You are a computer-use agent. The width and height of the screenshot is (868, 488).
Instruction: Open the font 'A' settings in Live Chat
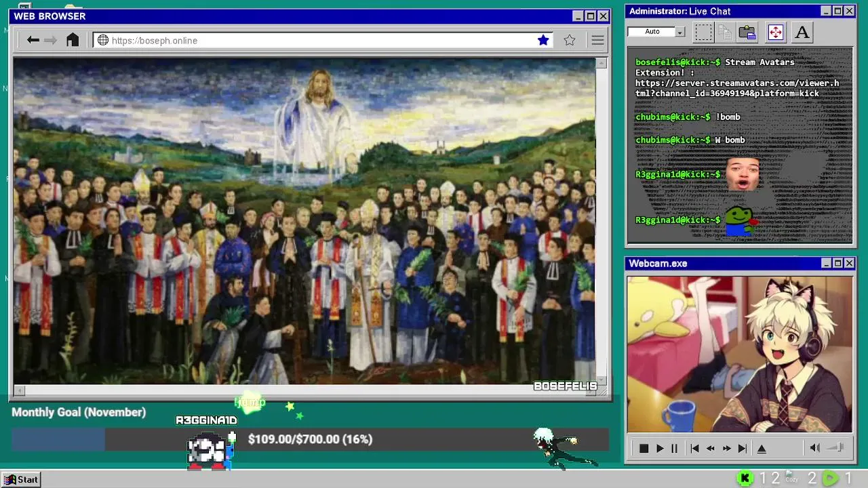pyautogui.click(x=802, y=32)
